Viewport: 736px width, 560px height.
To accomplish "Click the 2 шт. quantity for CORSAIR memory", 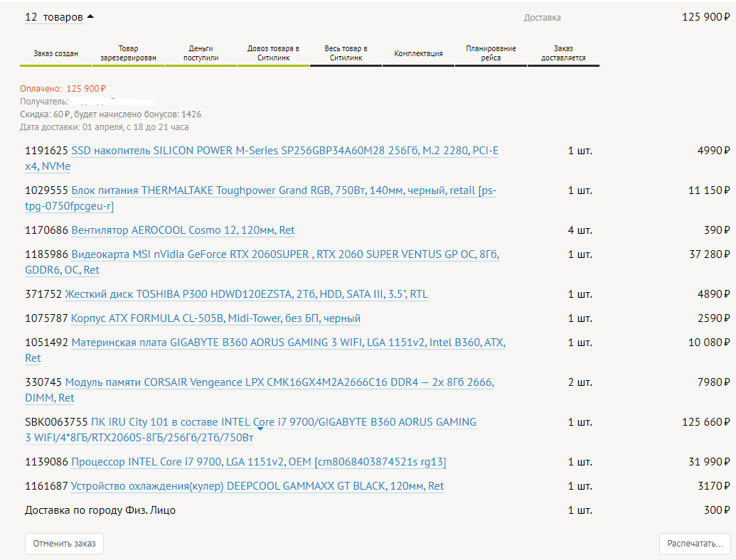I will click(x=580, y=383).
